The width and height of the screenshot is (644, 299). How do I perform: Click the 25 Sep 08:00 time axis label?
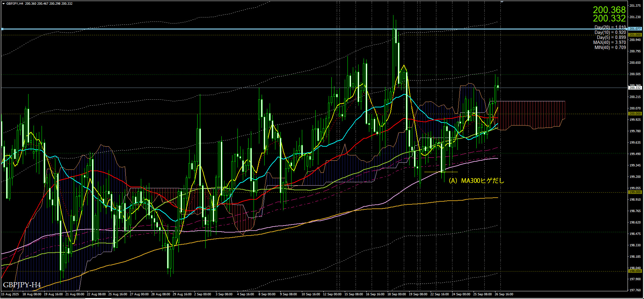click(x=482, y=294)
